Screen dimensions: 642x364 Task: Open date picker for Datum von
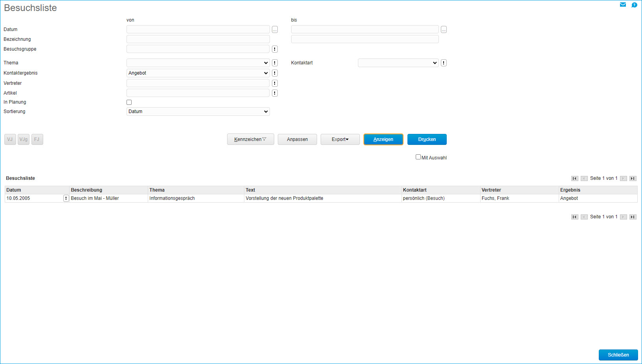(275, 30)
